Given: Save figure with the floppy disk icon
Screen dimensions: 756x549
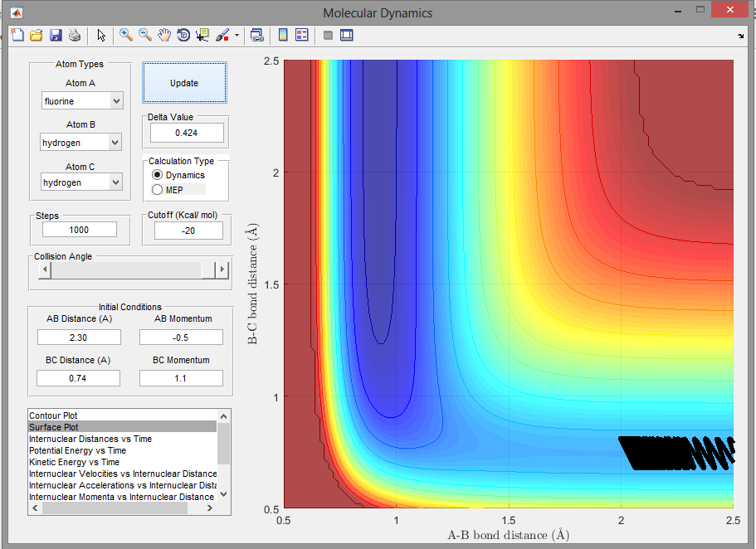Looking at the screenshot, I should coord(56,35).
